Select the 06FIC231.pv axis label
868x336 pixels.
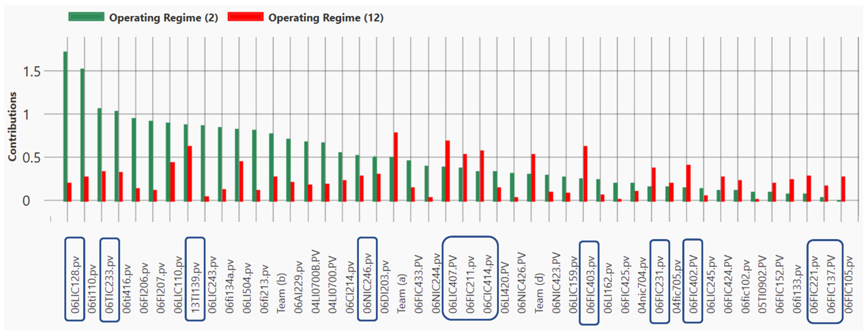659,285
